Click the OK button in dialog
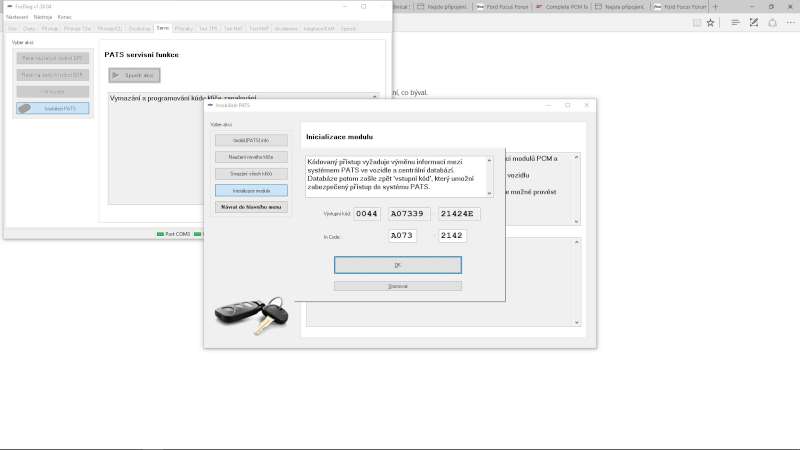The image size is (800, 450). [398, 265]
